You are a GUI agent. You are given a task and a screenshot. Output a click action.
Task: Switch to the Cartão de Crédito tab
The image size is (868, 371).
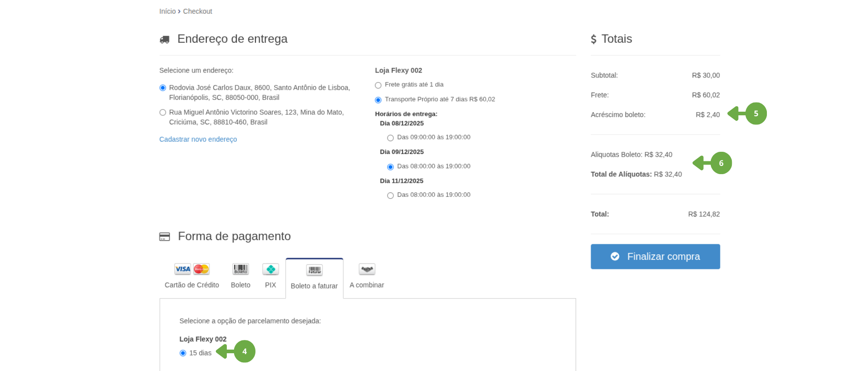(192, 277)
